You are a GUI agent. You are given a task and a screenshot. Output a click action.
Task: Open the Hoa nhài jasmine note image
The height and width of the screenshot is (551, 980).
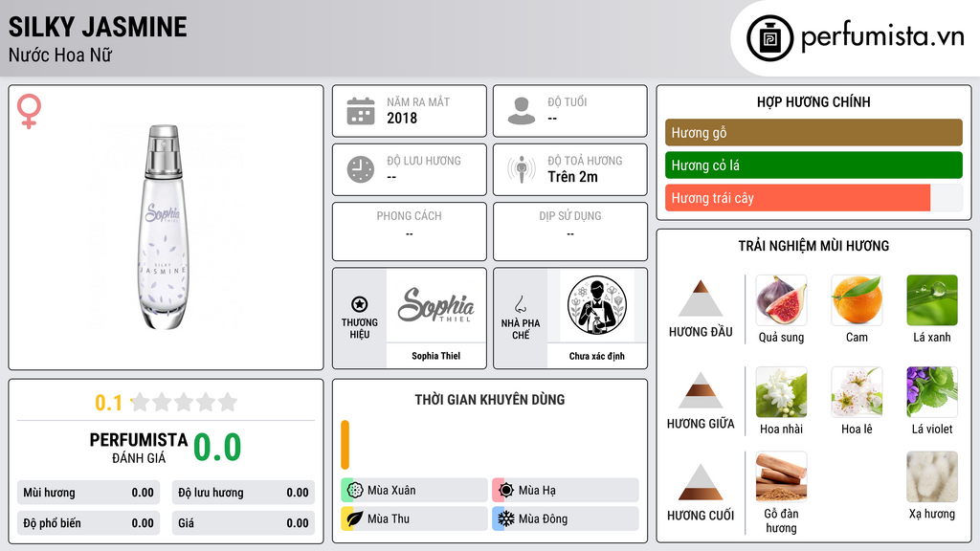point(781,391)
